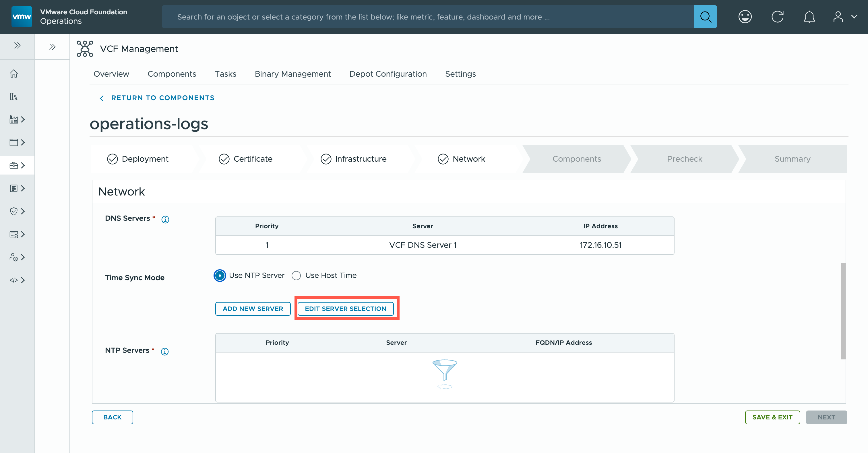Open the user account dropdown
Viewport: 868px width, 453px height.
point(844,17)
